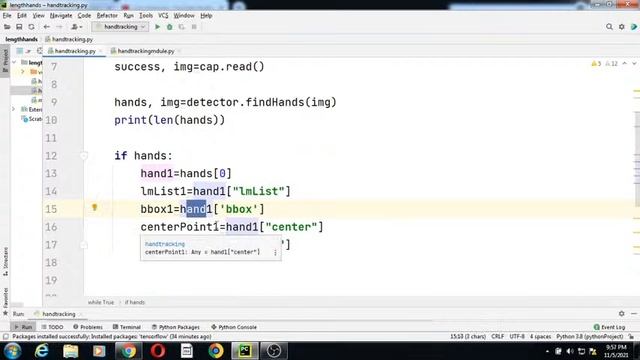The height and width of the screenshot is (360, 640).
Task: Select Scratches and Consoles in project tree
Action: pyautogui.click(x=31, y=119)
